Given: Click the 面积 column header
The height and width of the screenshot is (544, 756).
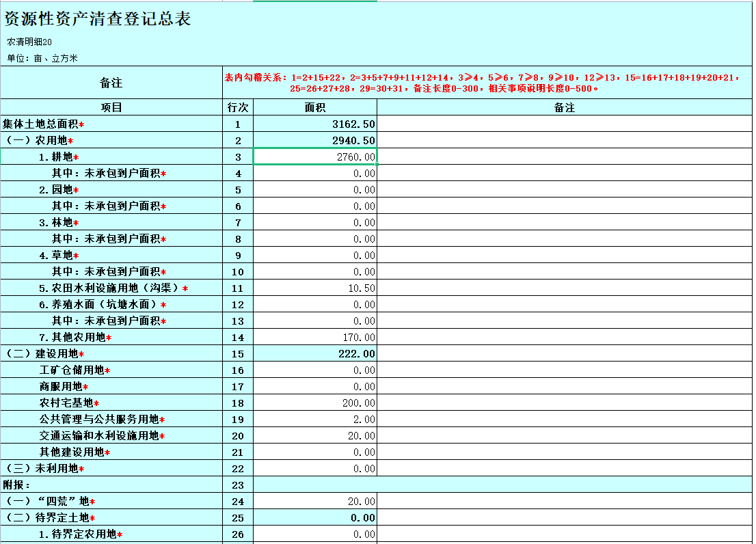Looking at the screenshot, I should coord(315,107).
